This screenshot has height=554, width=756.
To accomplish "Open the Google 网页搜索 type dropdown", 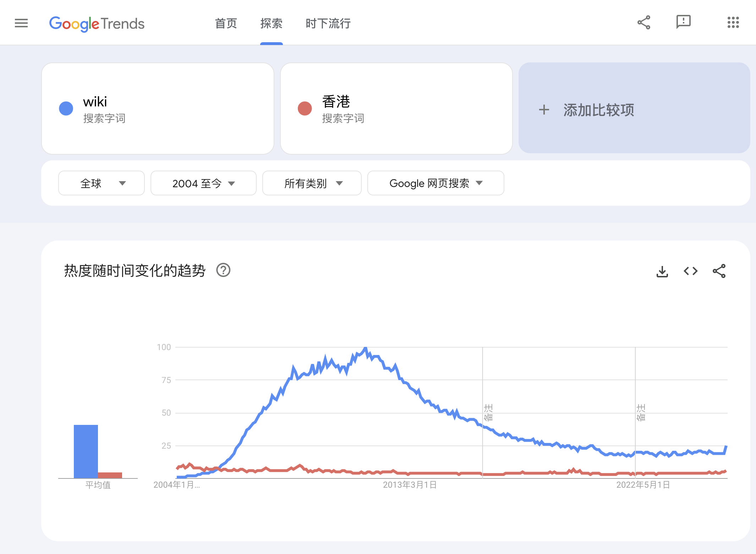I will (x=436, y=183).
